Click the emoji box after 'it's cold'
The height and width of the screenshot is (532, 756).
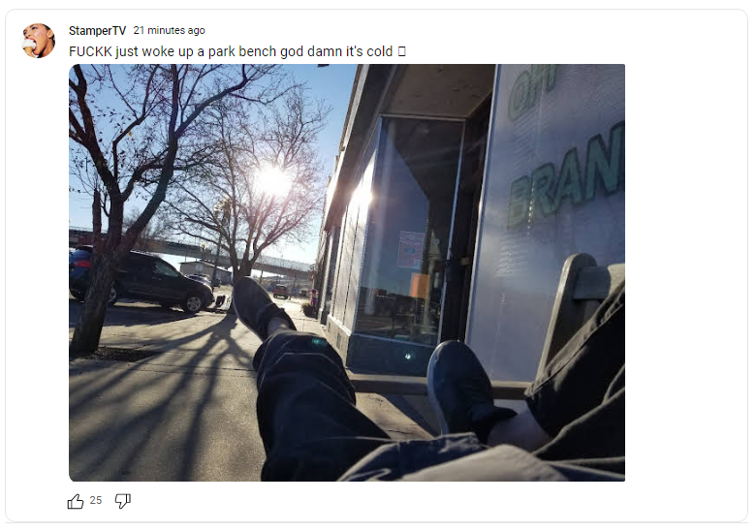[401, 51]
